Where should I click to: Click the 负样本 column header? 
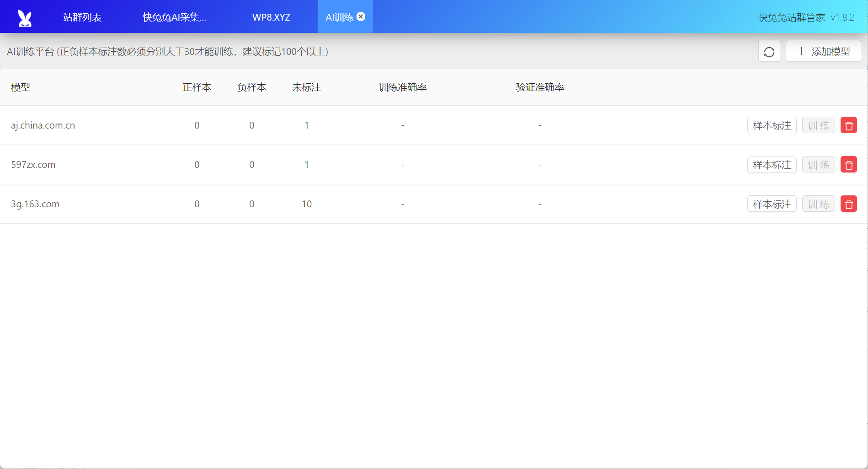[252, 87]
